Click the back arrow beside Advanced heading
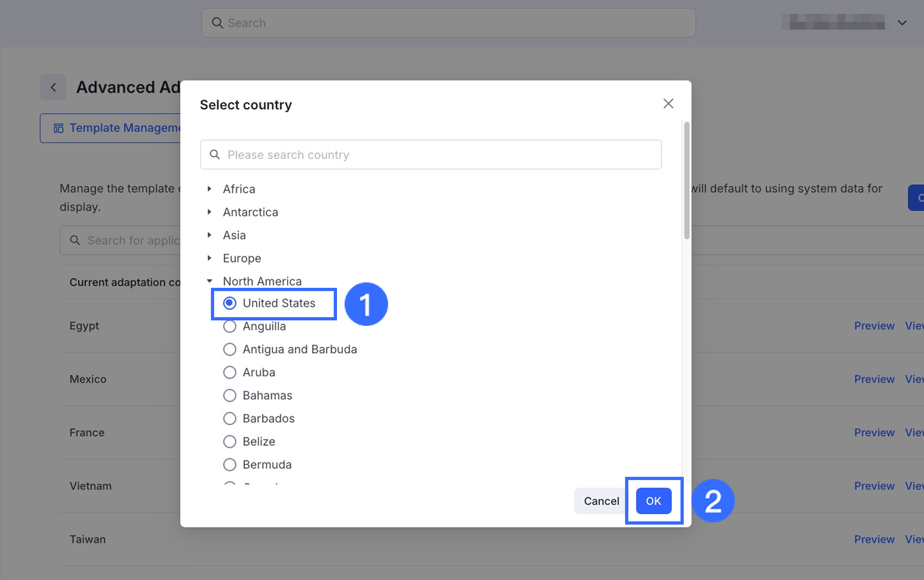The image size is (924, 580). (53, 87)
